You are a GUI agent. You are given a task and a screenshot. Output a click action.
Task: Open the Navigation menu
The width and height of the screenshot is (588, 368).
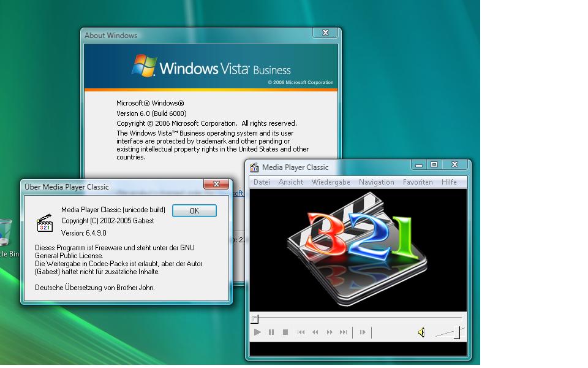click(x=377, y=182)
